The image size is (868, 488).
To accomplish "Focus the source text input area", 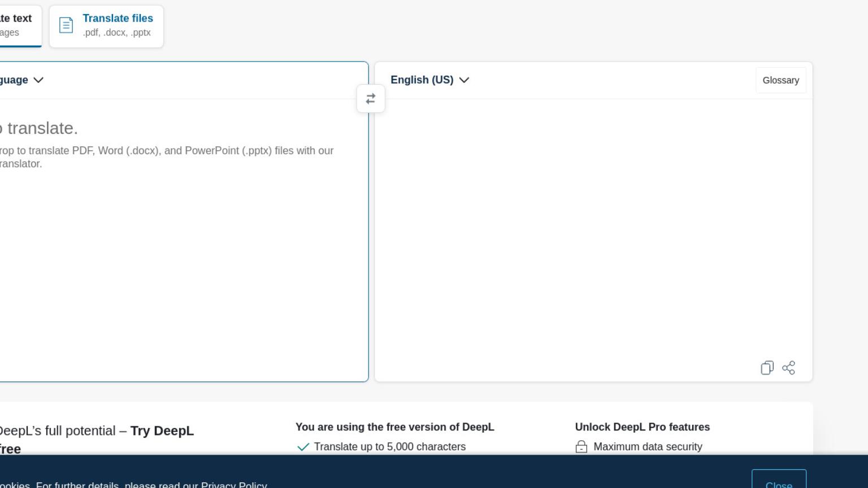I will 183,240.
